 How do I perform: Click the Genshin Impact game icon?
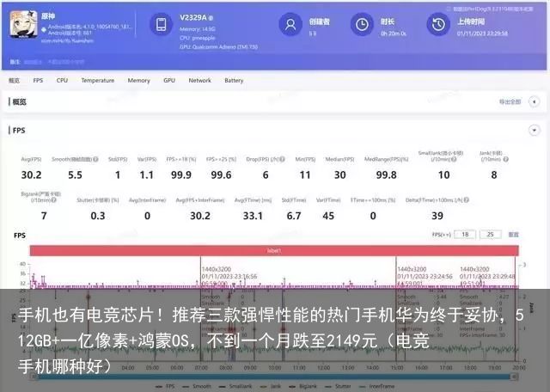coord(23,24)
